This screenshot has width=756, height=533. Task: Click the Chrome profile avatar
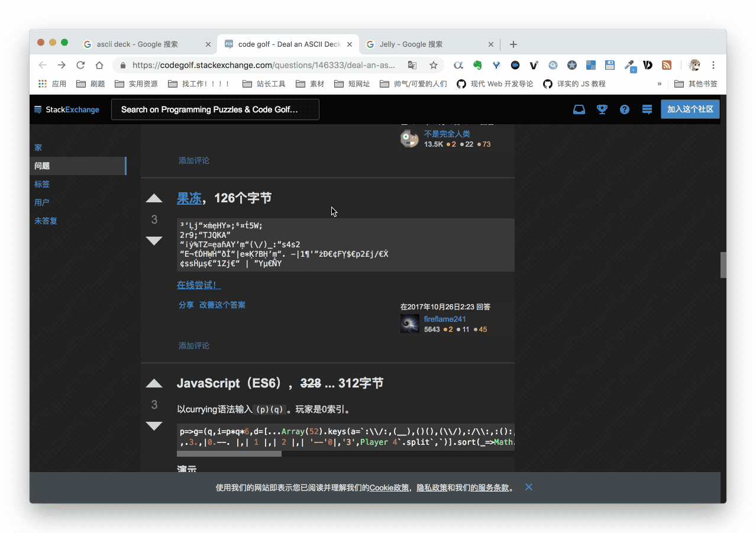(x=694, y=65)
